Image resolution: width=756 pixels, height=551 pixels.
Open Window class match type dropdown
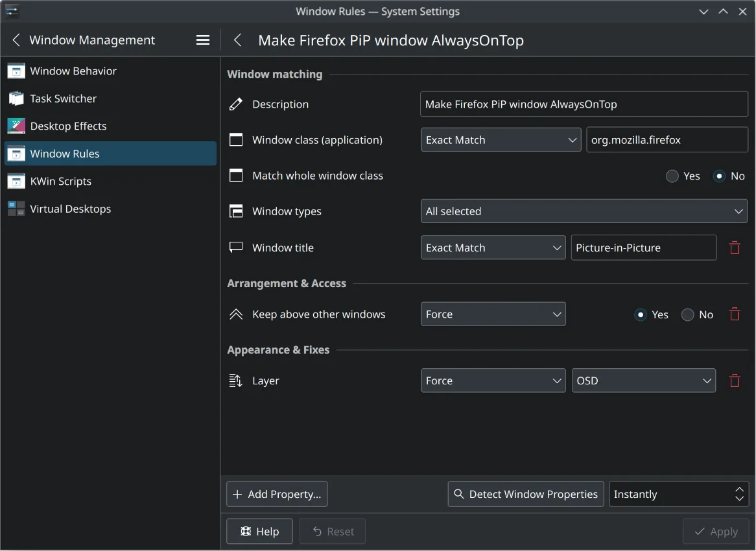pos(500,140)
